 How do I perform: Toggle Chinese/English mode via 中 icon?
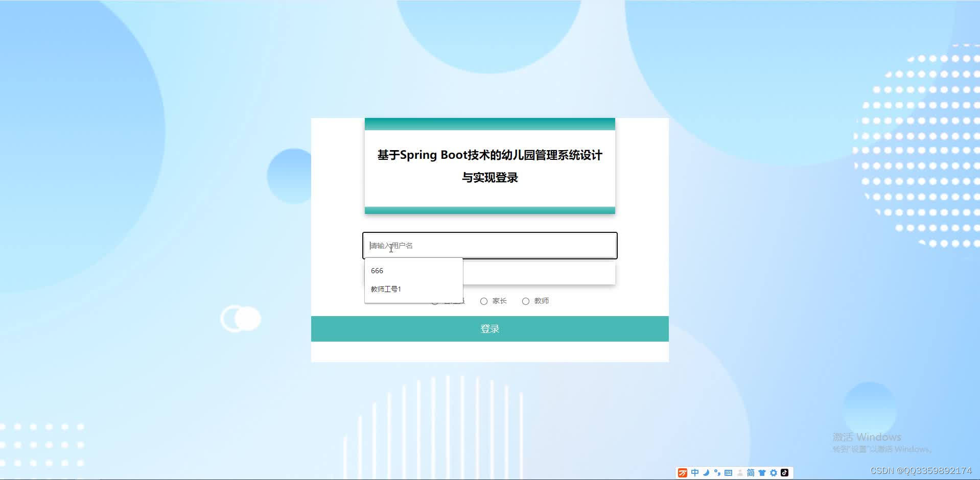click(695, 473)
